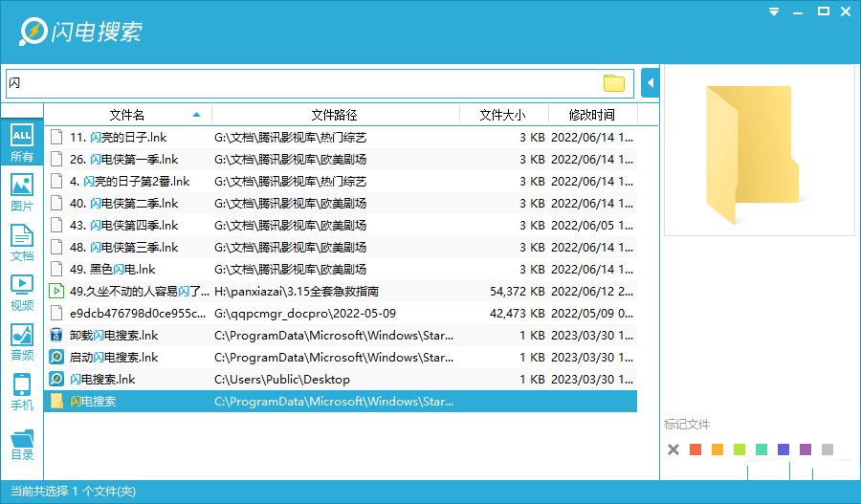This screenshot has height=504, width=861.
Task: Click the app icon beside 启动闪电搜索.lnk
Action: [56, 357]
